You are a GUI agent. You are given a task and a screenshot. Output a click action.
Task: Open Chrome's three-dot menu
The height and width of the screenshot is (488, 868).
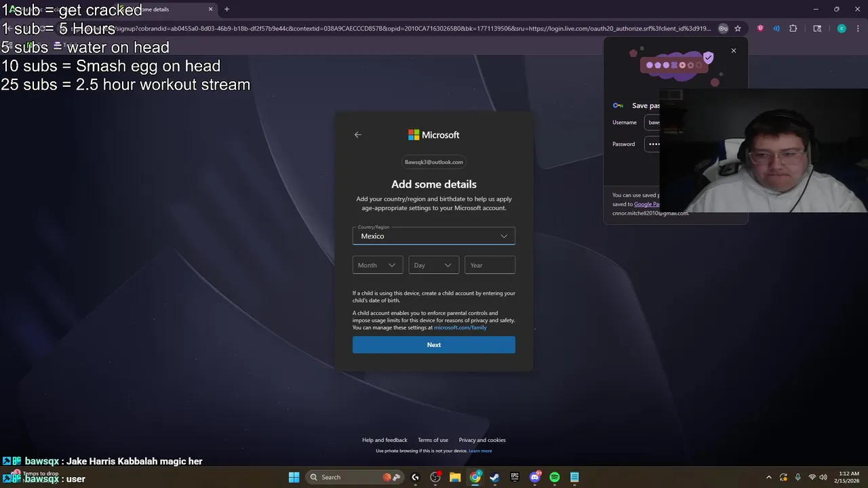click(858, 28)
